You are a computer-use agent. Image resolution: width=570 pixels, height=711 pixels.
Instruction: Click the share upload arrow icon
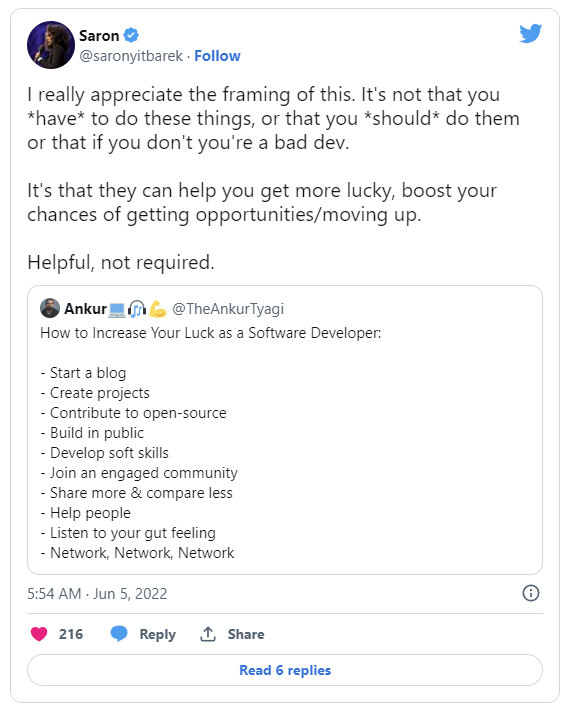(x=208, y=633)
